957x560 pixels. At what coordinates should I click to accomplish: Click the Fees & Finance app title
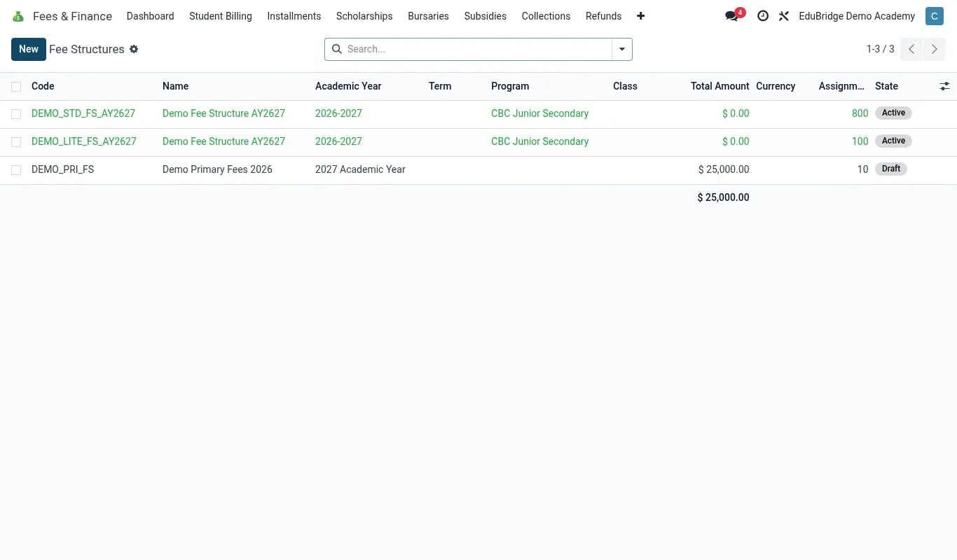click(72, 16)
